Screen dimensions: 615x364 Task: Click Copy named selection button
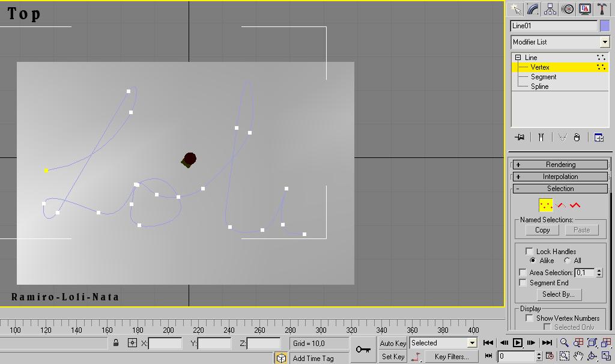(542, 230)
